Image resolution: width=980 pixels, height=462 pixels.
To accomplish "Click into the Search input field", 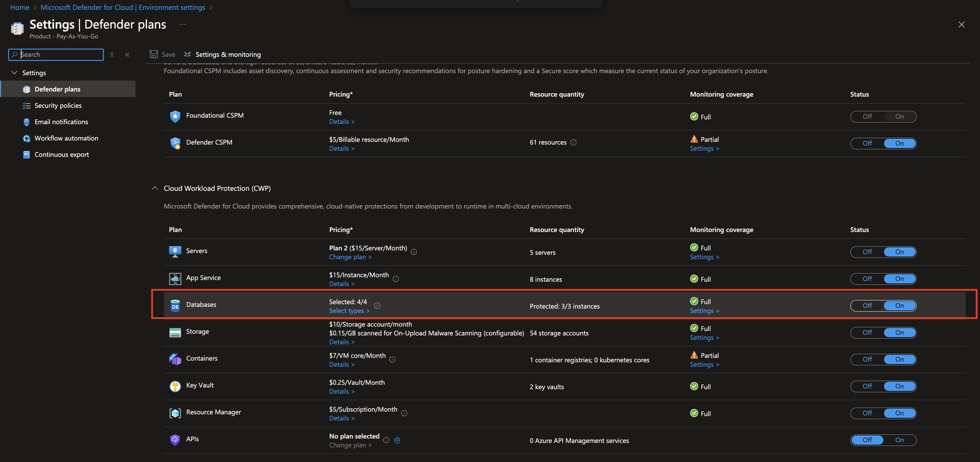I will [x=61, y=54].
